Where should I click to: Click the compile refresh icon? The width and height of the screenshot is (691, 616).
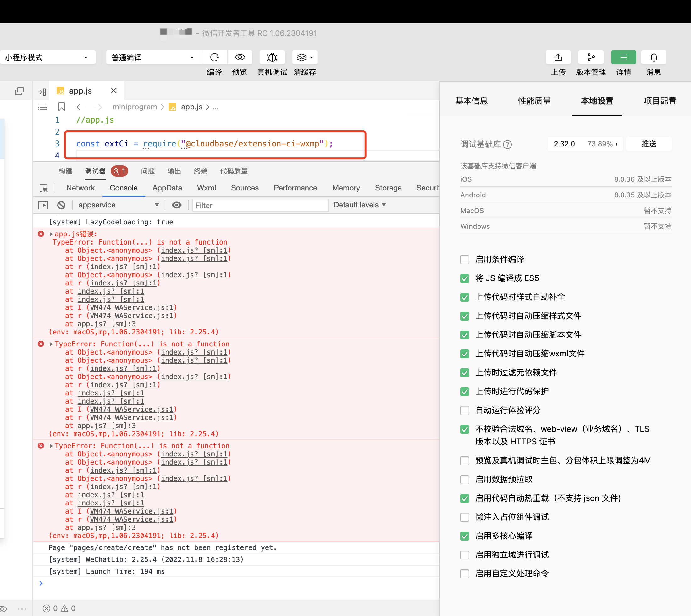pos(214,57)
